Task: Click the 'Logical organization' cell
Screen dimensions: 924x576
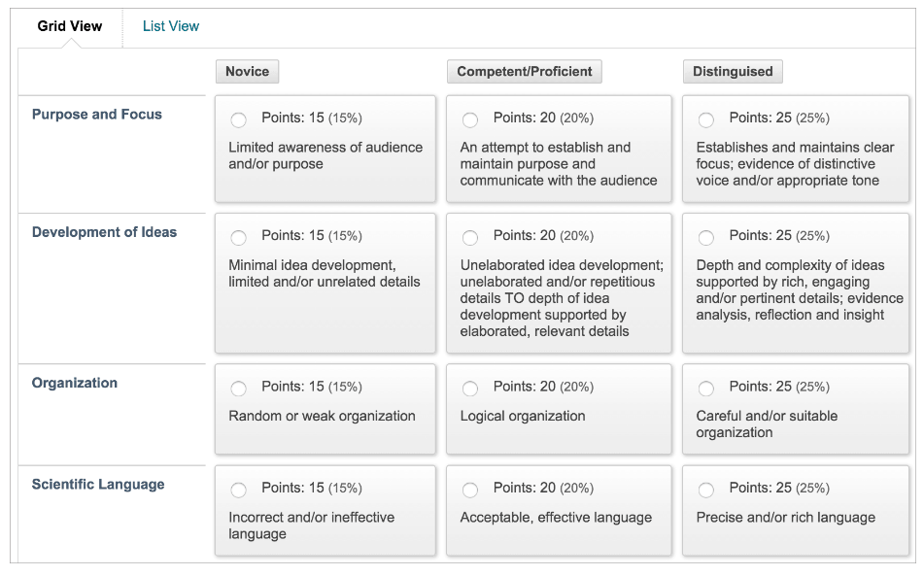Action: (x=523, y=416)
